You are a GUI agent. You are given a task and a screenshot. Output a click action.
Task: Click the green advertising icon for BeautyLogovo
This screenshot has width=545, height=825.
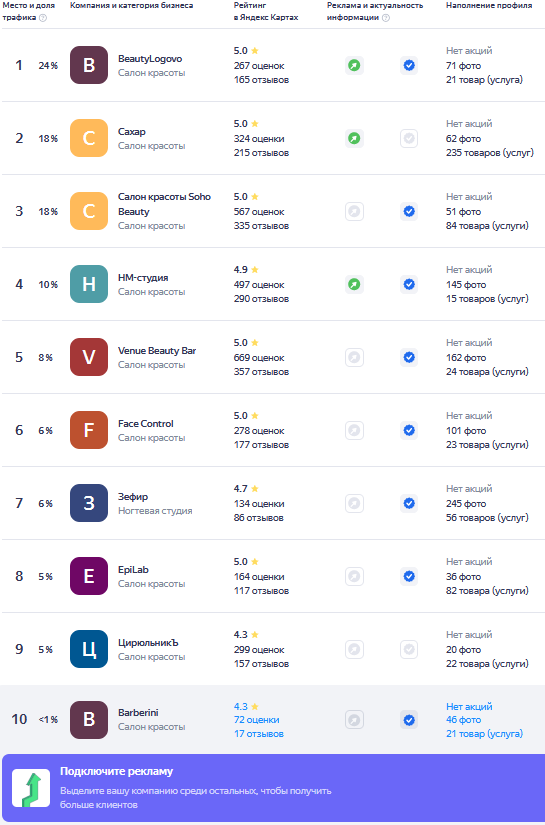(x=355, y=65)
